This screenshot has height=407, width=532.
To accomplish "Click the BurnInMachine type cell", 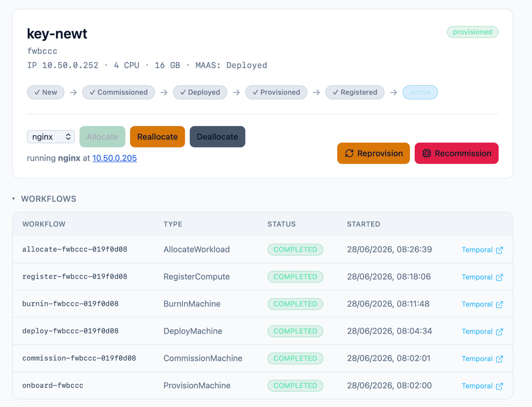I will tap(192, 304).
